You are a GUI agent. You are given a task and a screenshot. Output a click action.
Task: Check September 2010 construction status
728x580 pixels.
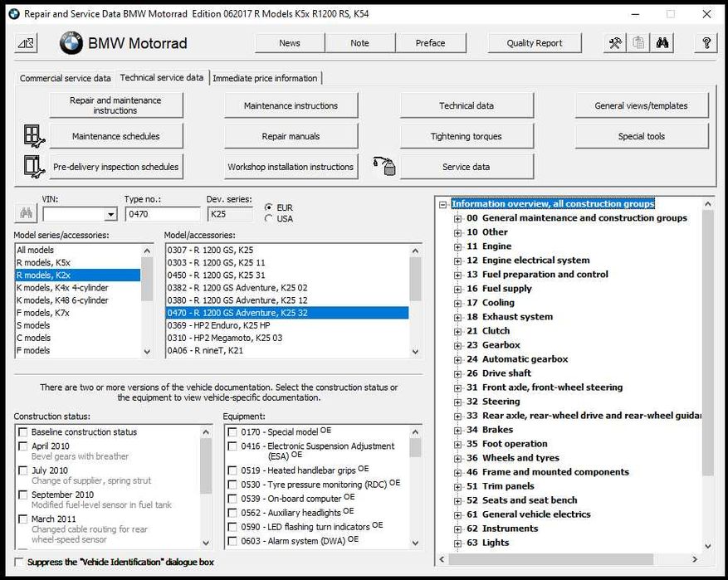point(22,495)
